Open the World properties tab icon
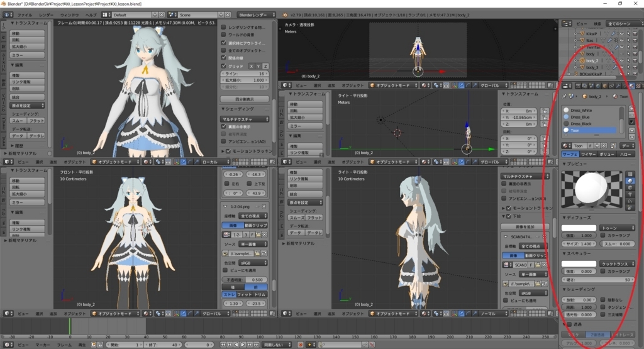This screenshot has width=644, height=349. tap(598, 86)
